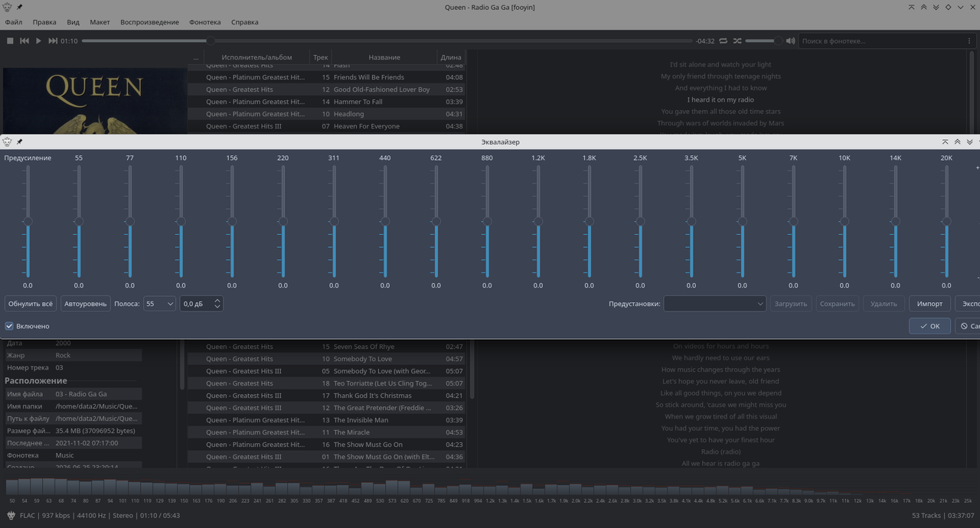Toggle the shuffle icon
This screenshot has height=528, width=980.
click(737, 41)
